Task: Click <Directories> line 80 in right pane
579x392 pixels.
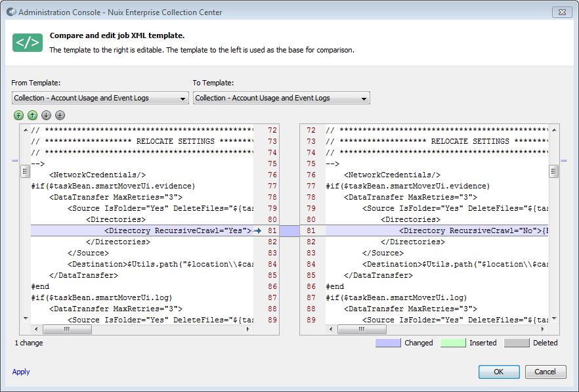Action: click(x=411, y=219)
